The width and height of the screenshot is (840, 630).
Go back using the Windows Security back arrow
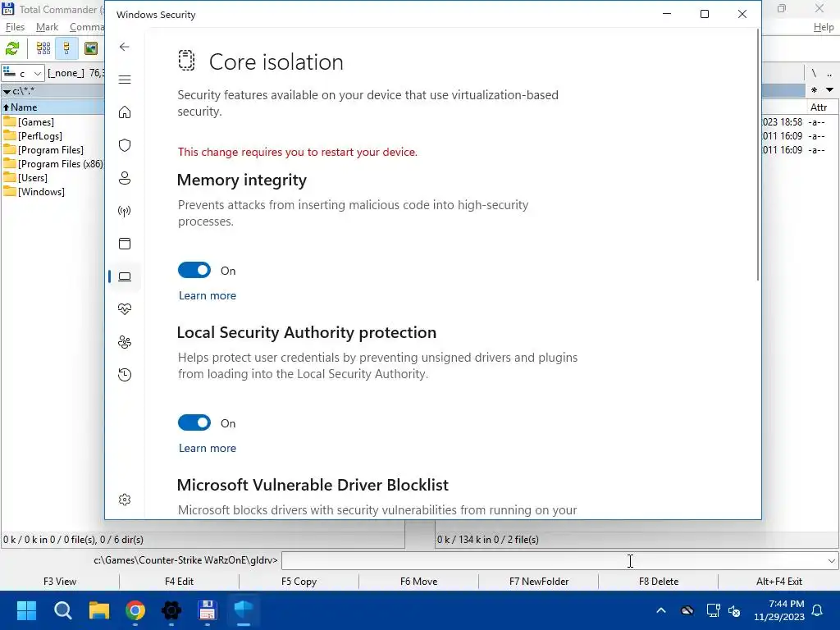click(125, 47)
